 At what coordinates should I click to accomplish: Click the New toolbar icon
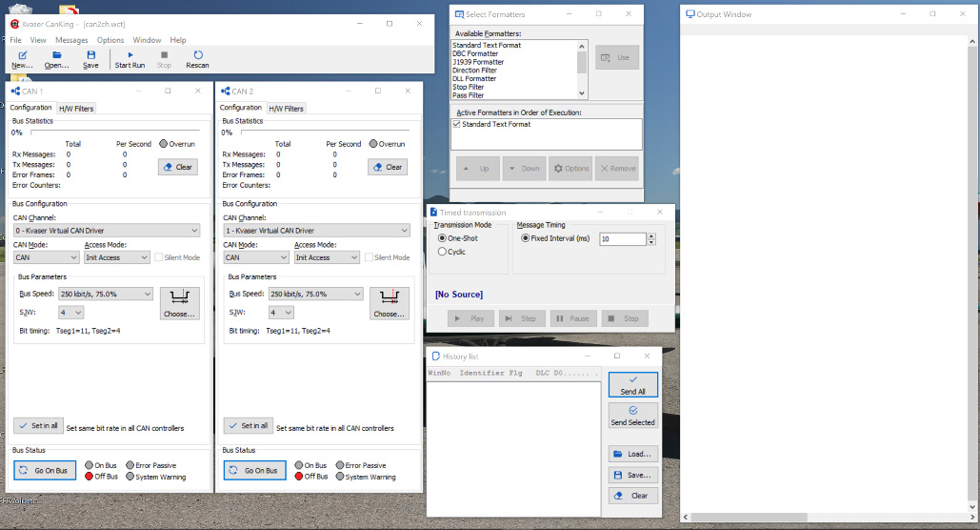pyautogui.click(x=23, y=55)
